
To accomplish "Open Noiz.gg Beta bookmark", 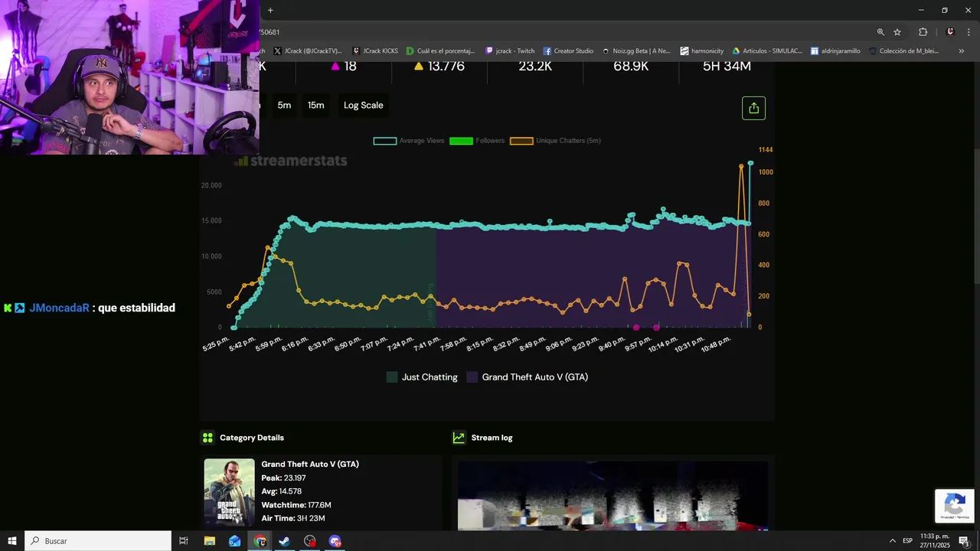I will point(635,51).
